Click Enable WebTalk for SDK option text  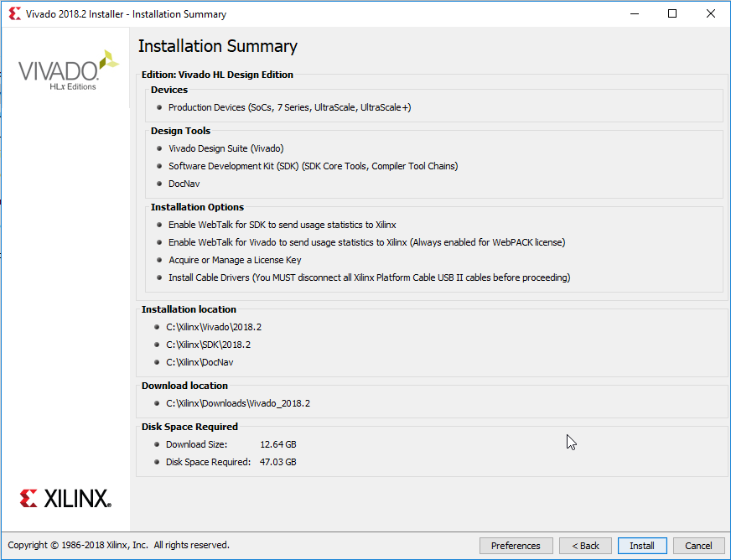(282, 226)
